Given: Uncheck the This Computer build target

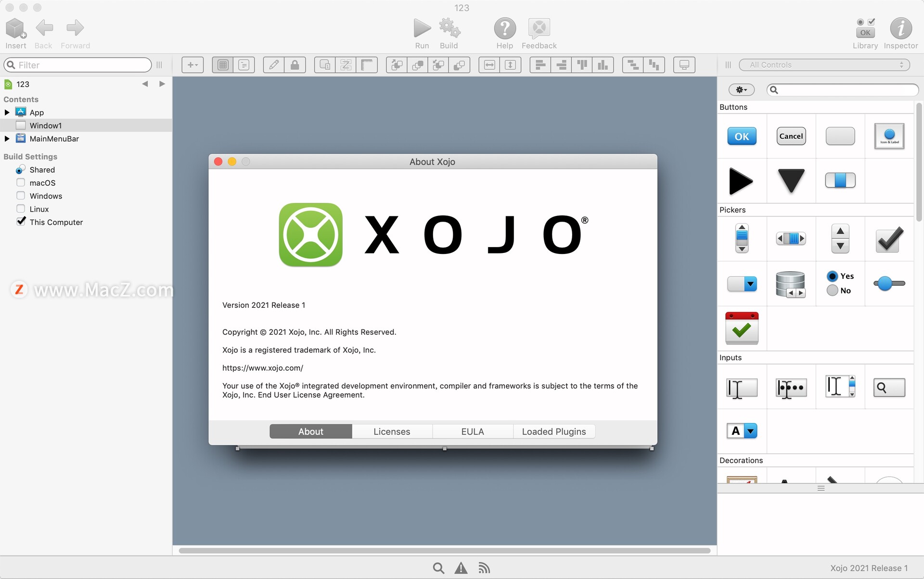Looking at the screenshot, I should [x=21, y=221].
